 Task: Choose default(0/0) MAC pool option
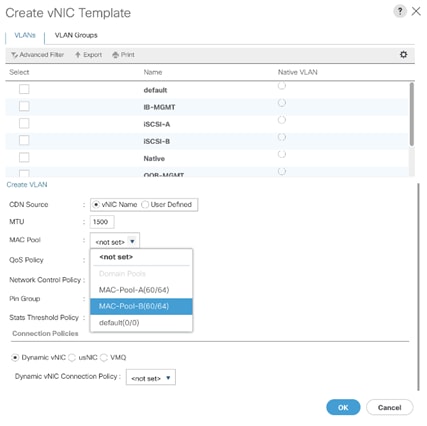click(x=141, y=323)
